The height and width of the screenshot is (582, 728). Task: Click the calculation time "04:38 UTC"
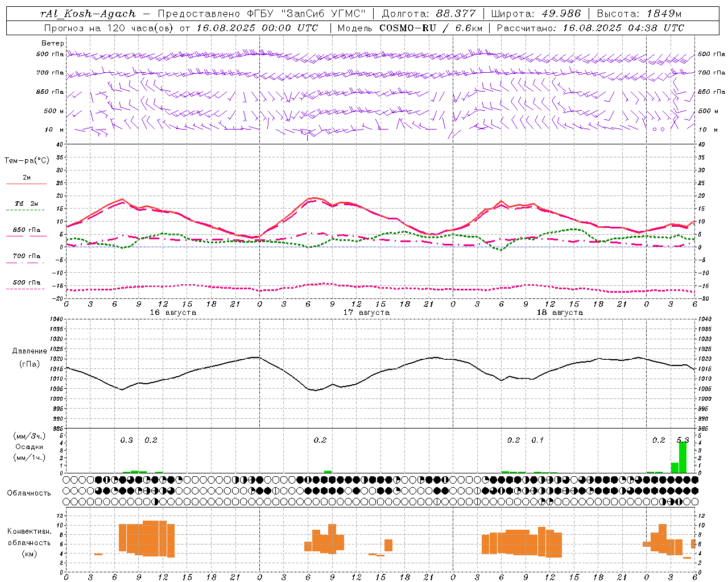click(x=655, y=28)
